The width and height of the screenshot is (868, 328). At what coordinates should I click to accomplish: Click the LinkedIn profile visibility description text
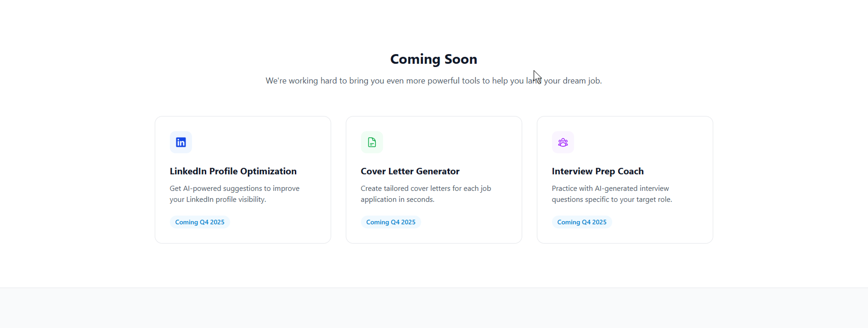[235, 194]
